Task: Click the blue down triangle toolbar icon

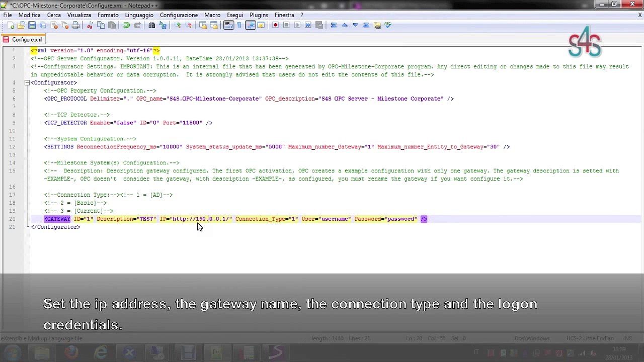Action: [x=355, y=25]
